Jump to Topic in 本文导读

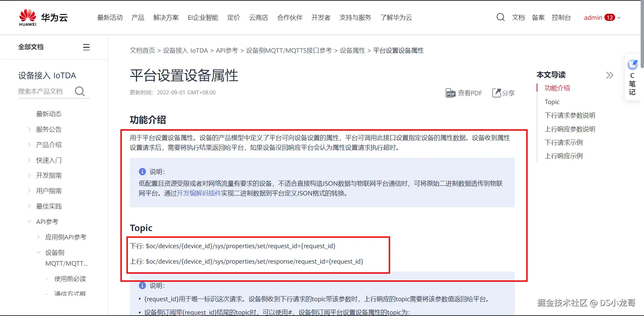point(552,102)
